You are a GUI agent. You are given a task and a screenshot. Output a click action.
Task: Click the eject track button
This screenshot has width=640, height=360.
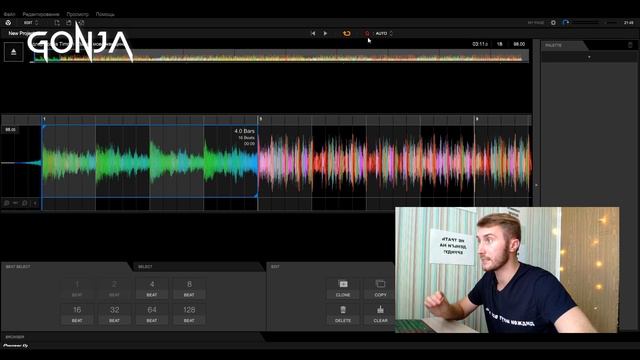click(x=13, y=52)
